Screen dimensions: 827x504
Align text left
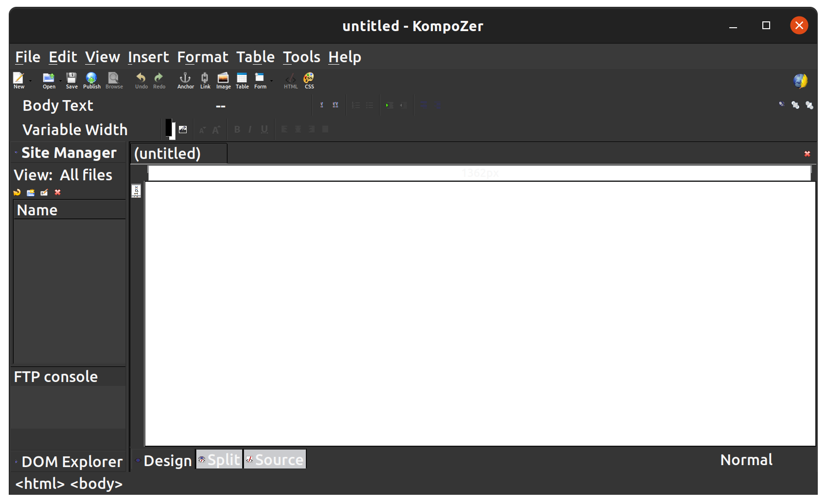click(284, 129)
